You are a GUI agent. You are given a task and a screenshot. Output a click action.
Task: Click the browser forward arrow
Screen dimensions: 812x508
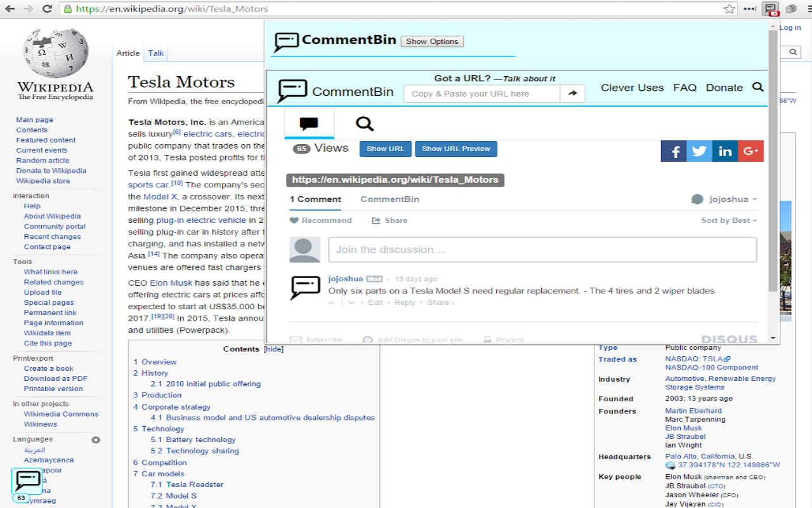29,9
